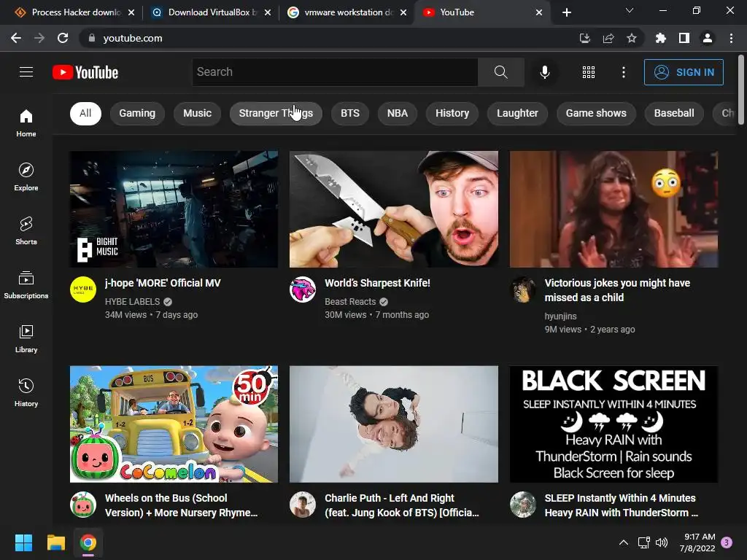Open HYBE LABELS channel avatar
747x560 pixels.
coord(83,289)
